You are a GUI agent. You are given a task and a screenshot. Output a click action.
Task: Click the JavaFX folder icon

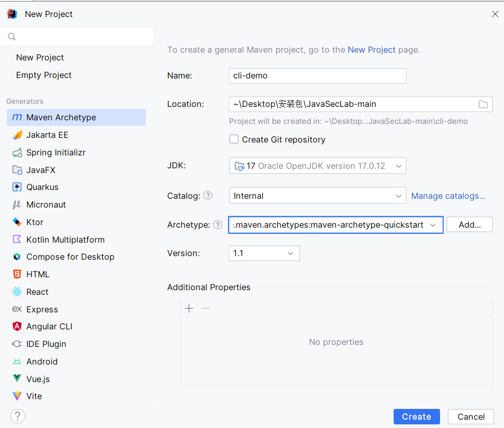pos(17,170)
